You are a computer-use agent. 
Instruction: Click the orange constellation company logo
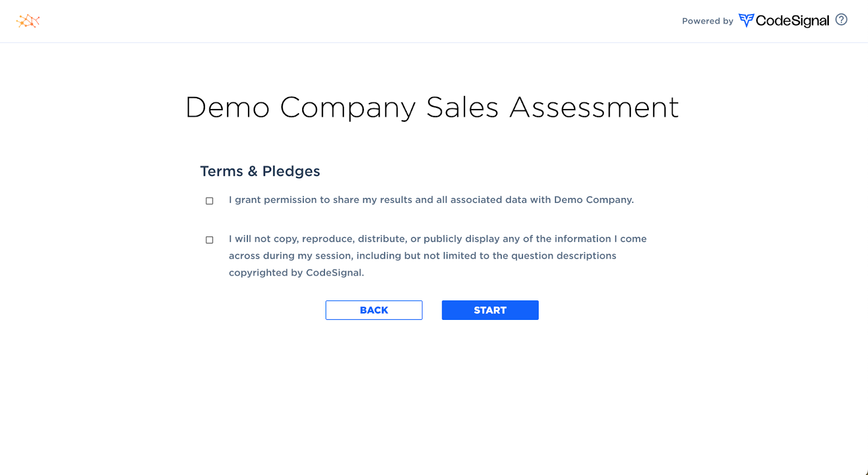28,21
